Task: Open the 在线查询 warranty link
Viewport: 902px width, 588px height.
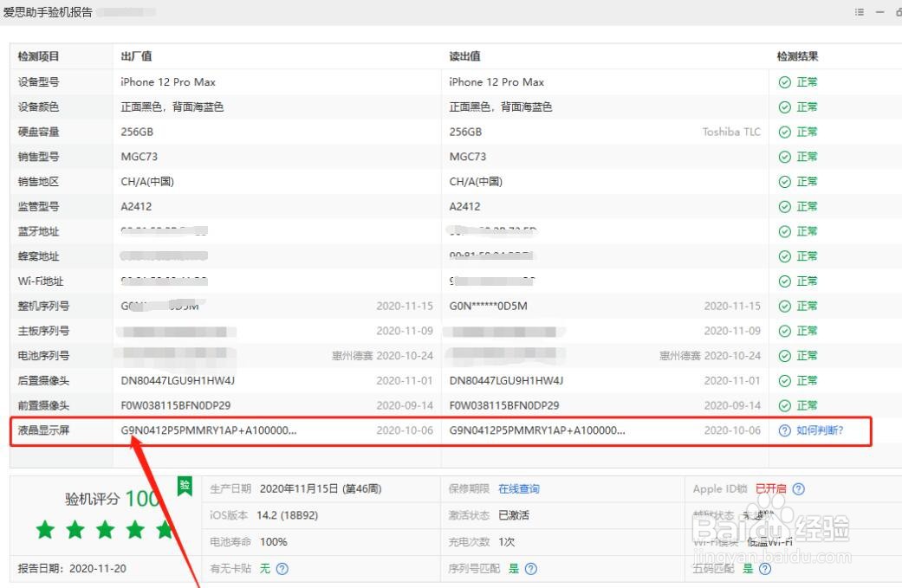Action: [x=519, y=488]
